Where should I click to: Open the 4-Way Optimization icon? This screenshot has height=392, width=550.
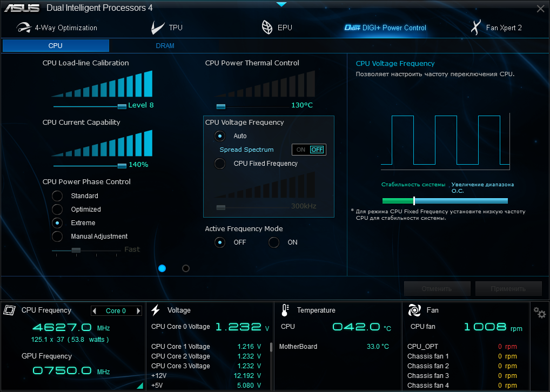[23, 28]
